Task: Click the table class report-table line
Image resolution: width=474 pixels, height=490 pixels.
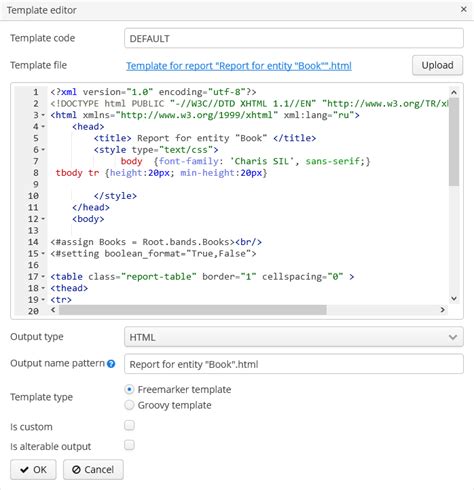Action: 202,277
